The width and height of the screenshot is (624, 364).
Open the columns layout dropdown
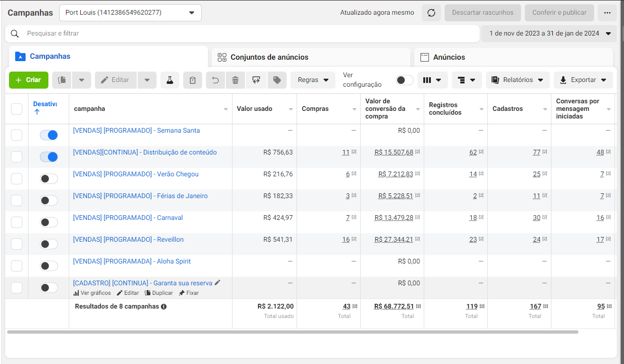coord(432,80)
